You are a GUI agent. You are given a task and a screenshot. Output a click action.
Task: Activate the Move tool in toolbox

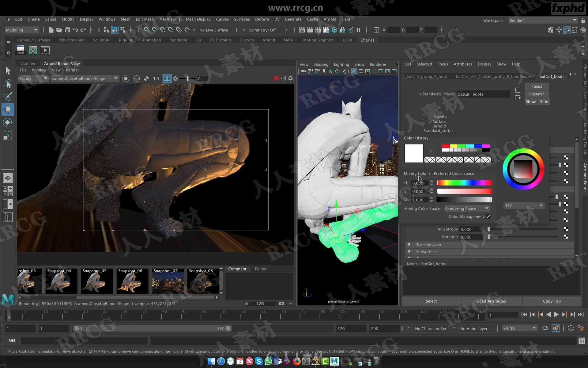coord(8,109)
